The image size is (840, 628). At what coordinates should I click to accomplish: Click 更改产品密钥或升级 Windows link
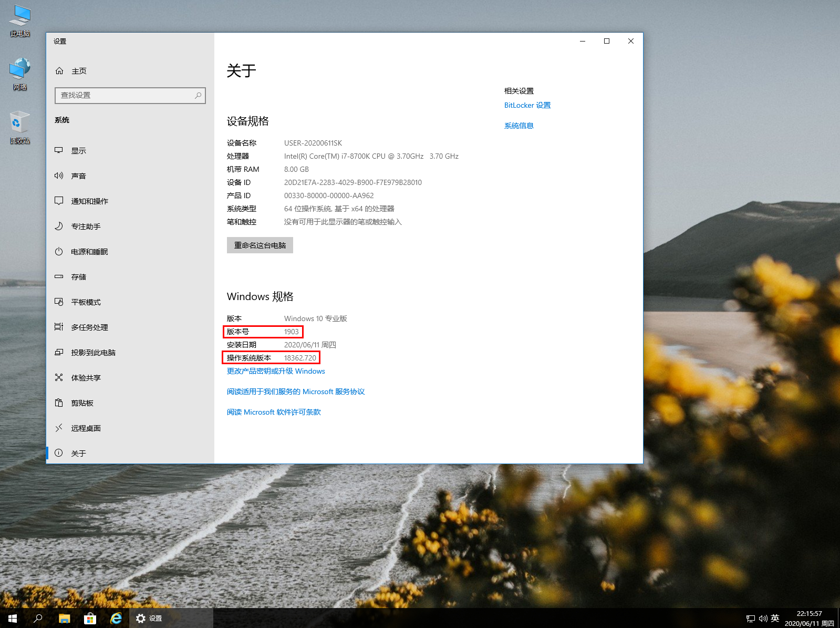click(x=276, y=371)
